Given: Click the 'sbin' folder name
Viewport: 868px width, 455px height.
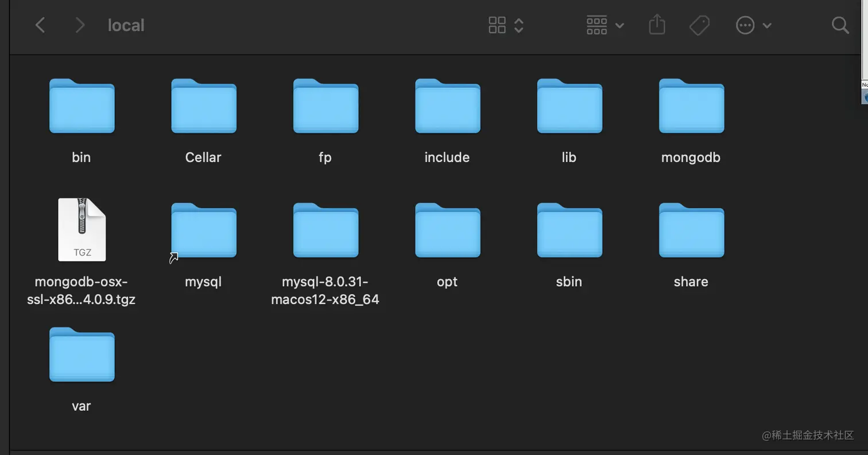Looking at the screenshot, I should (569, 282).
